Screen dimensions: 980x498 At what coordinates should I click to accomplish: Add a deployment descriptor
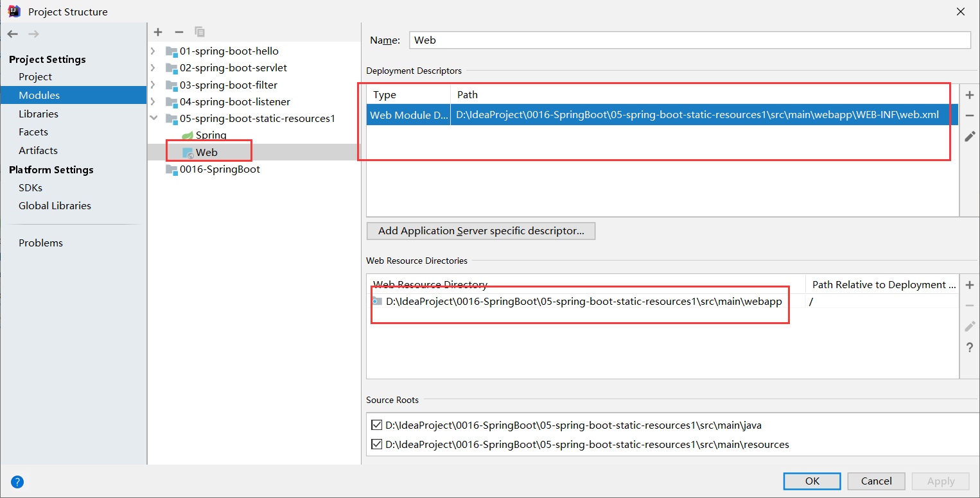(970, 95)
